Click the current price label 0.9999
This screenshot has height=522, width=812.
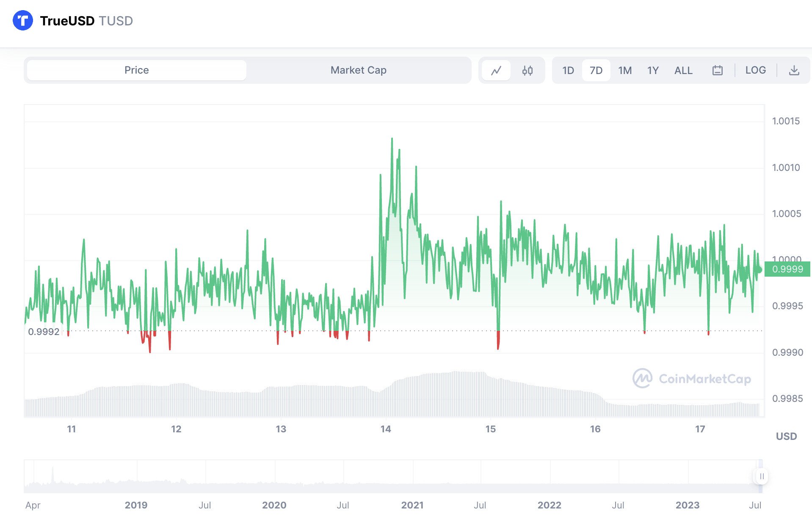[x=787, y=269]
